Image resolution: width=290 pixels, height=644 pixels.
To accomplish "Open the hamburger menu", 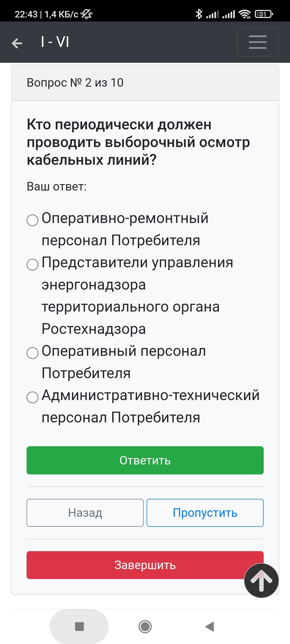I will point(258,42).
